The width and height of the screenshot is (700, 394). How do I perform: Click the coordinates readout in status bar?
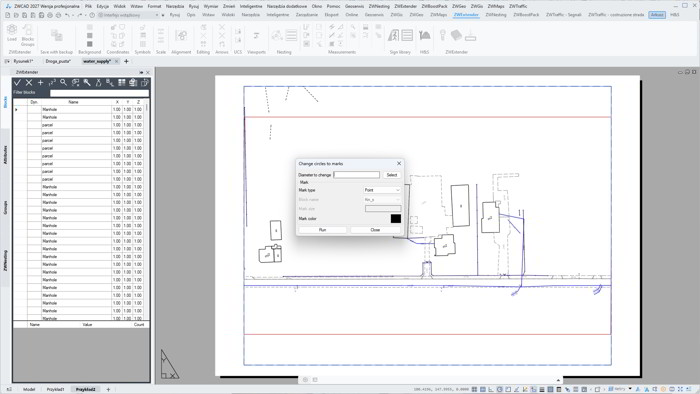[441, 390]
